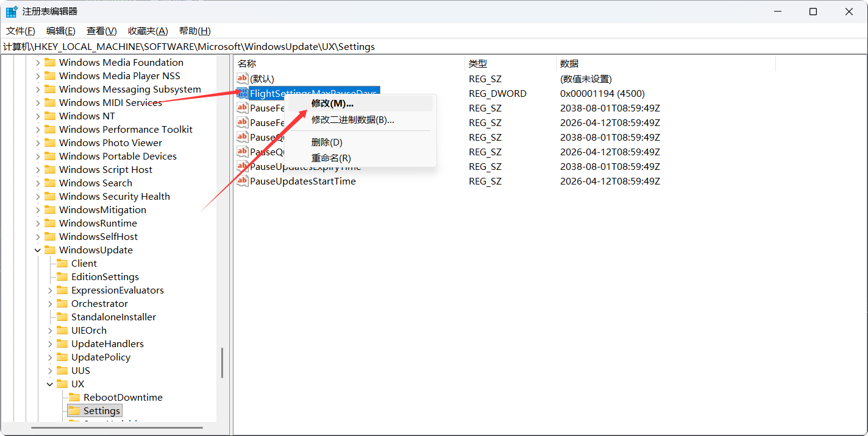Choose 删除(D) in the context menu
Screen dimensions: 868x436
tap(327, 142)
